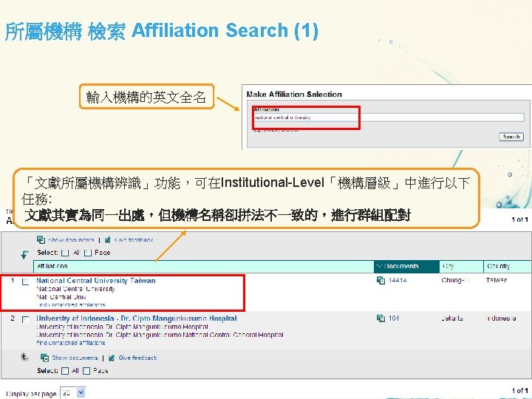Click the bottom Show documents icon

pyautogui.click(x=44, y=358)
